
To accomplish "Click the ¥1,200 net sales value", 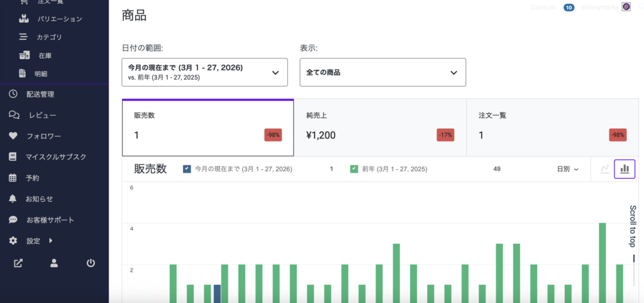I will (321, 135).
